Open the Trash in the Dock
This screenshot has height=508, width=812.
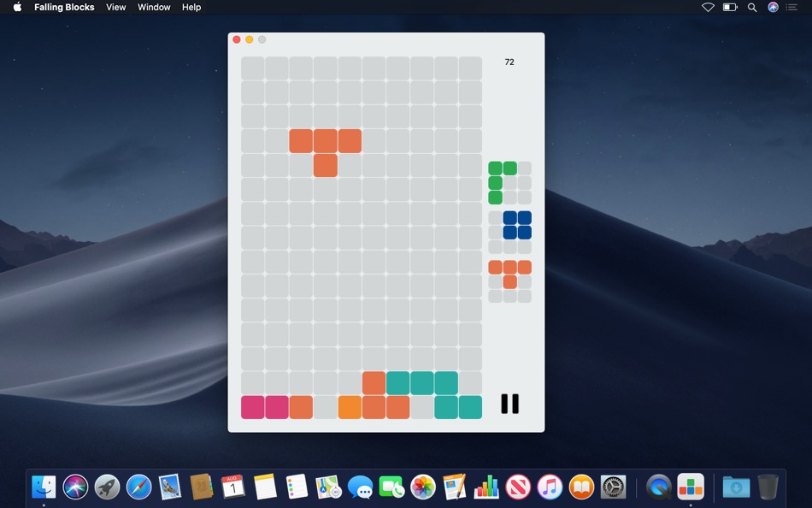tap(768, 487)
